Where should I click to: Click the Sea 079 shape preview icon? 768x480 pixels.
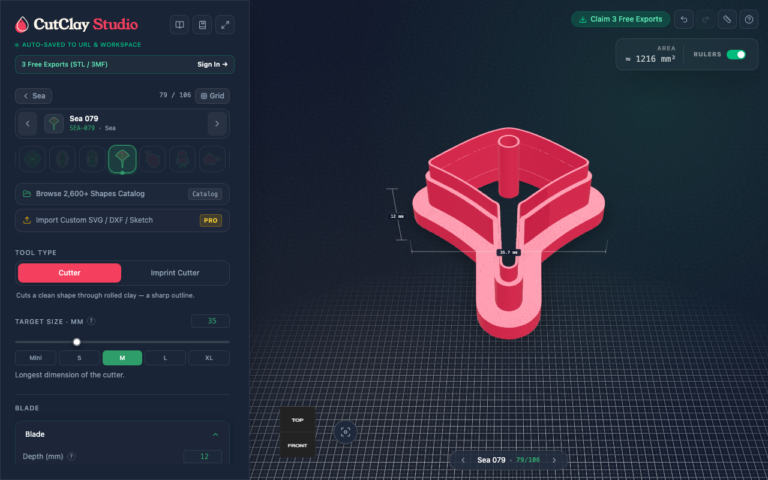click(54, 123)
